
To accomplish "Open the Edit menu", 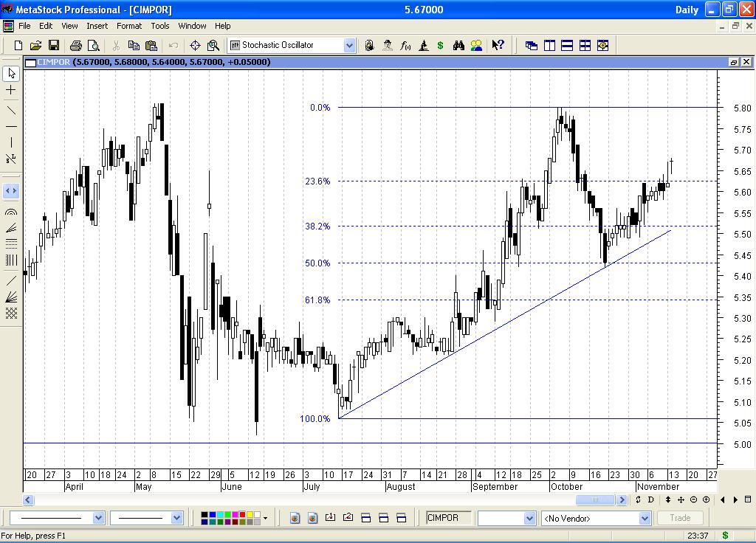I will [x=46, y=26].
